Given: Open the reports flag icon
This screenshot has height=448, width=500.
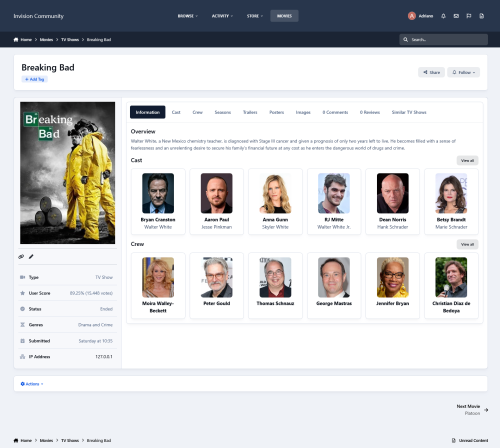Looking at the screenshot, I should click(469, 16).
